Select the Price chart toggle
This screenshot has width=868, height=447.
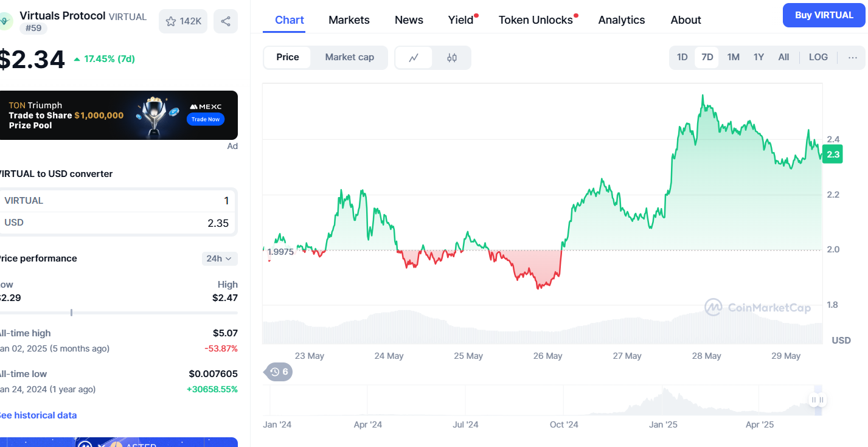288,57
